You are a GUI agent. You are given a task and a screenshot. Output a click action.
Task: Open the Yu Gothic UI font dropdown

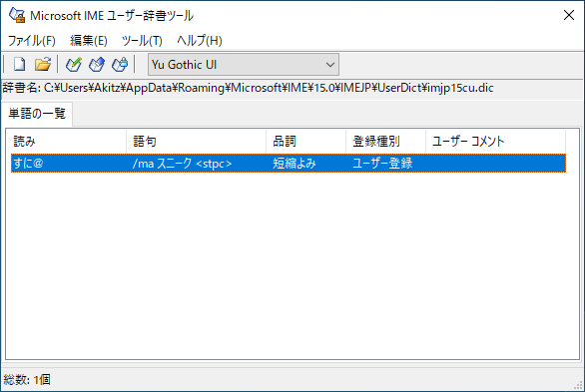tap(244, 65)
